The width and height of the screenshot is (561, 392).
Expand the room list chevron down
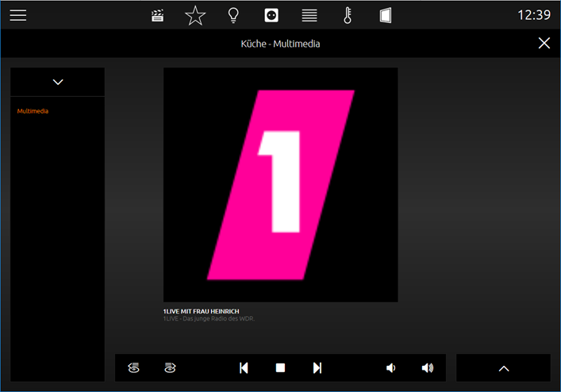[58, 82]
